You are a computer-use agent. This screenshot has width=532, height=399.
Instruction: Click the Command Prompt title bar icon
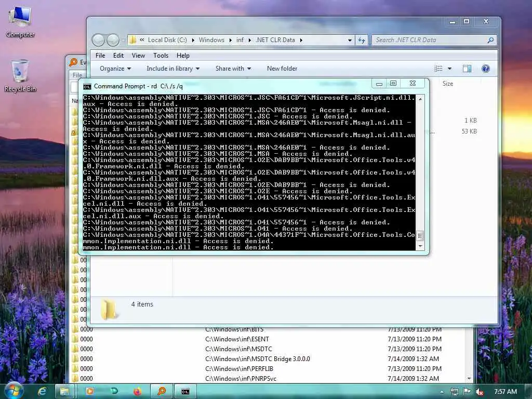tap(87, 87)
